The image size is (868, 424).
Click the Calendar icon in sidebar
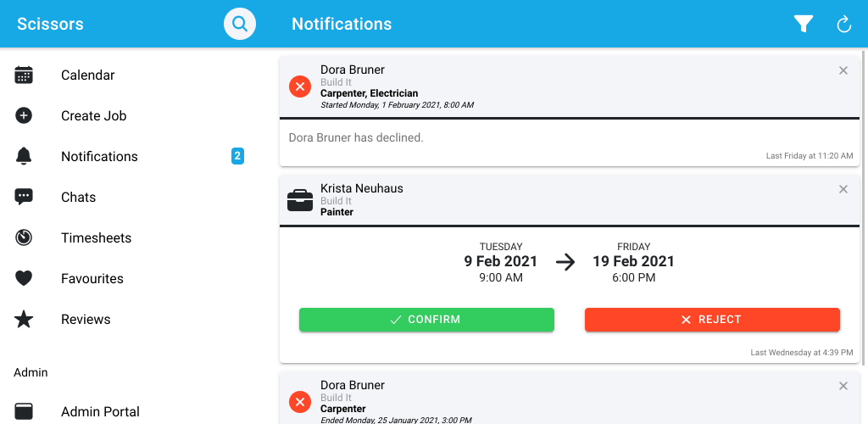pyautogui.click(x=24, y=75)
